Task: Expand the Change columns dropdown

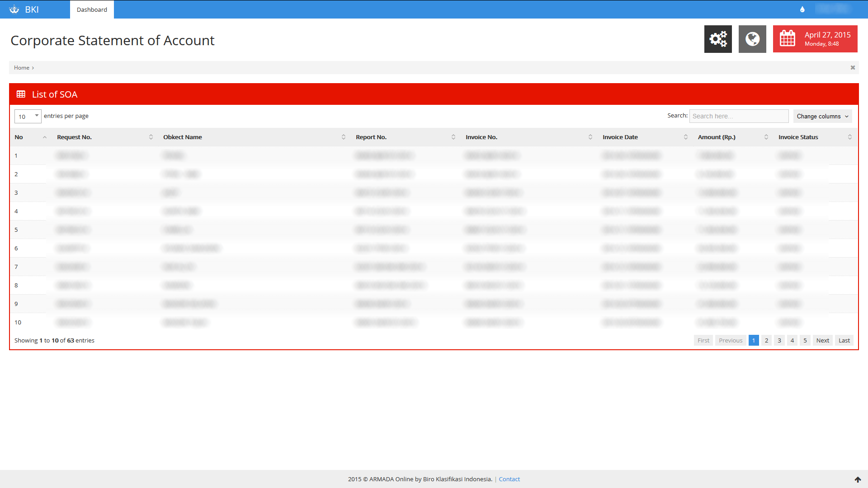Action: click(822, 117)
